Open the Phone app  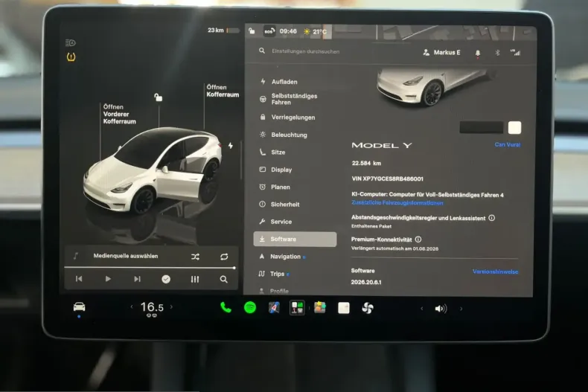pos(226,308)
